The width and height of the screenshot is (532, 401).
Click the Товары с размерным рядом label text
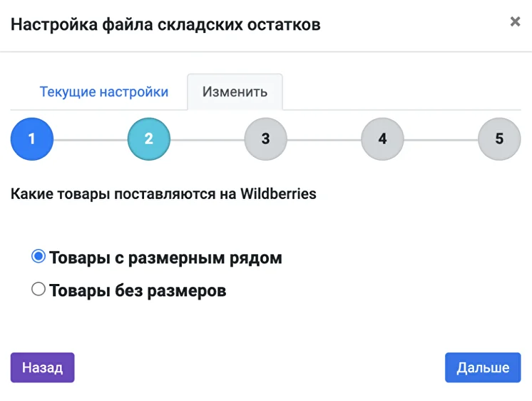point(165,258)
